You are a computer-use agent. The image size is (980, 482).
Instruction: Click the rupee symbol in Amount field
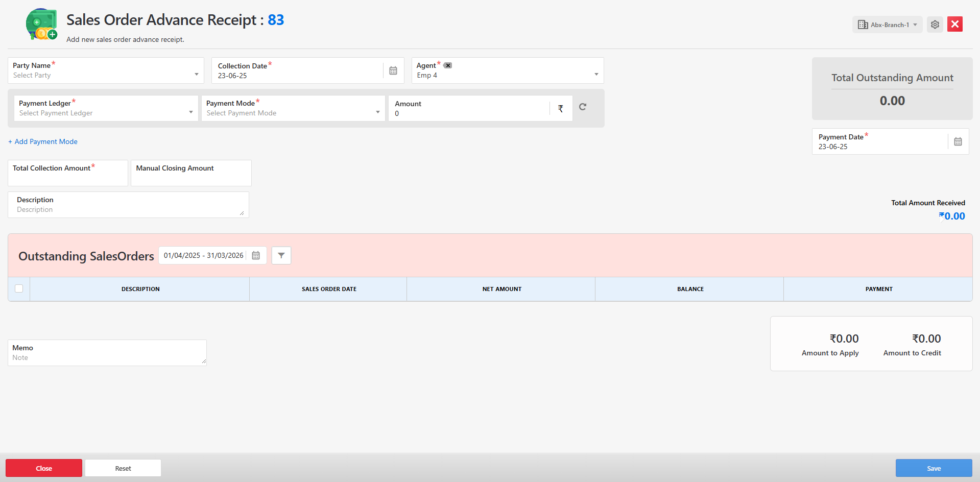(x=560, y=108)
